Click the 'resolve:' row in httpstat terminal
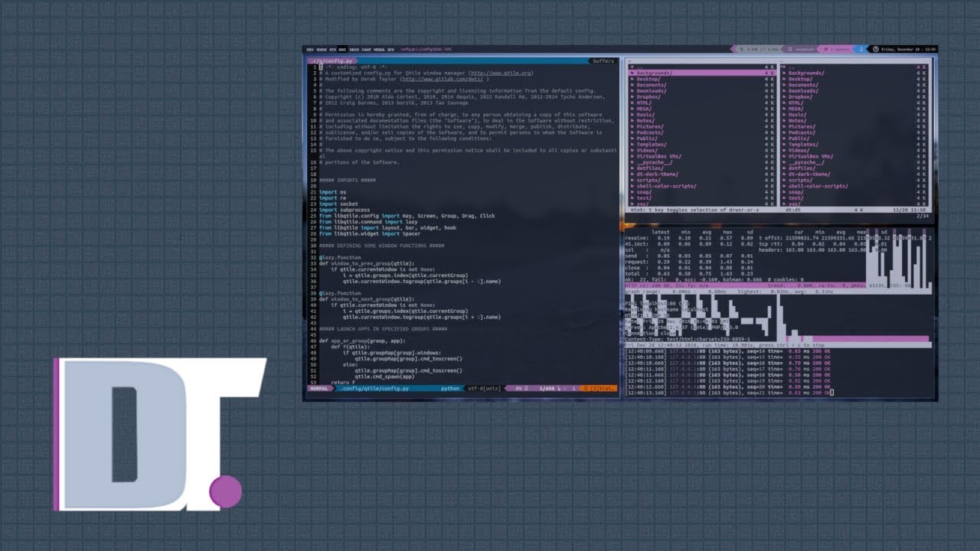Image resolution: width=980 pixels, height=551 pixels. pyautogui.click(x=689, y=238)
